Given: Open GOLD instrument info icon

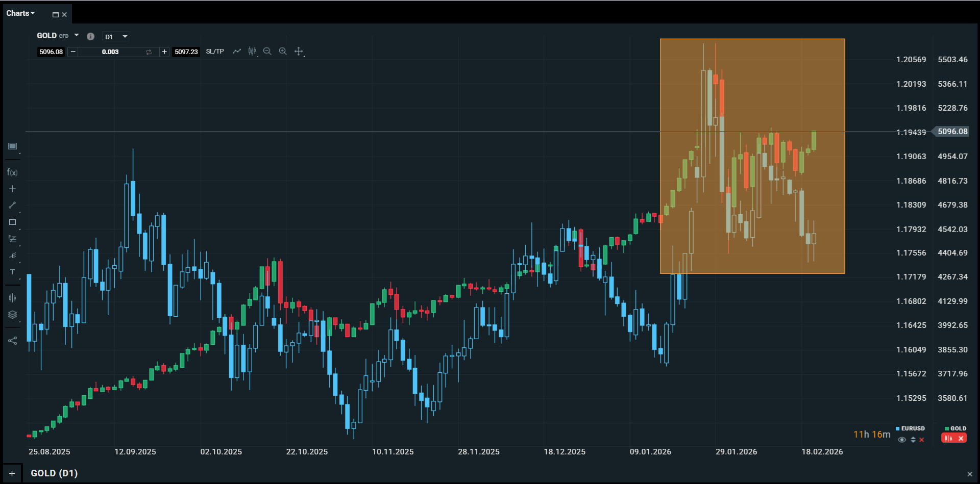Looking at the screenshot, I should [x=90, y=36].
